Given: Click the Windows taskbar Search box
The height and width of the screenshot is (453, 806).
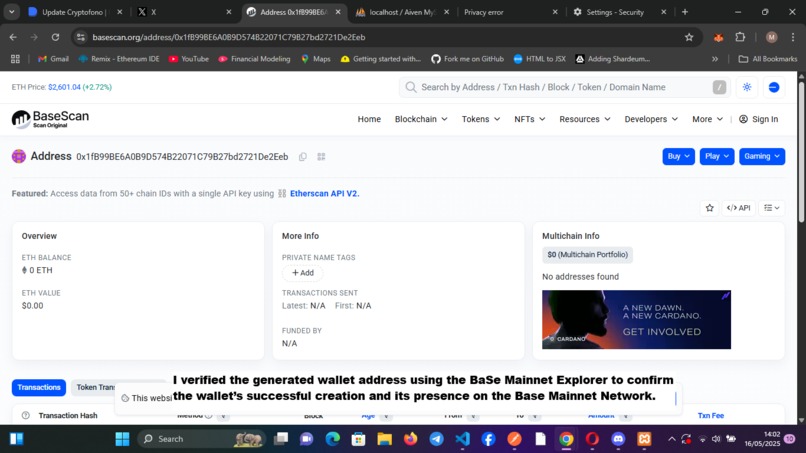Looking at the screenshot, I should [200, 439].
